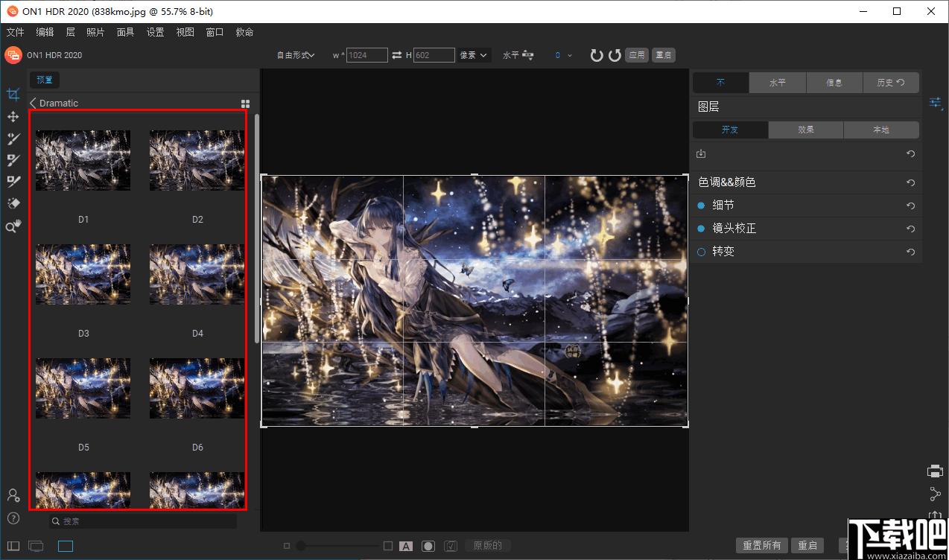Select the retouch brush tool
949x560 pixels.
[13, 181]
